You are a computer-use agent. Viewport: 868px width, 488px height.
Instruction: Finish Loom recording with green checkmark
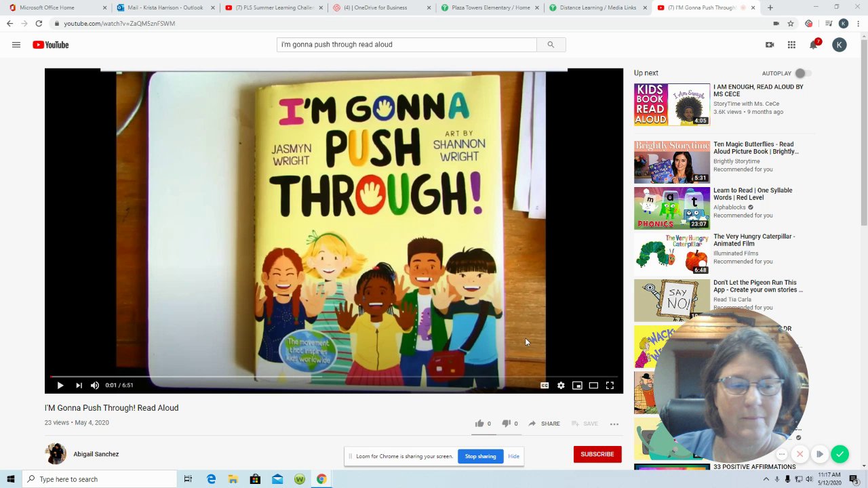pyautogui.click(x=840, y=454)
